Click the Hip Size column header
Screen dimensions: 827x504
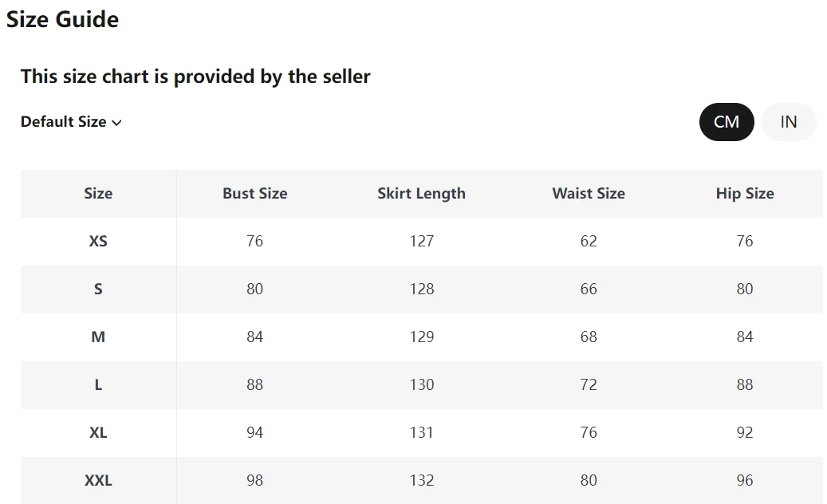pos(745,194)
